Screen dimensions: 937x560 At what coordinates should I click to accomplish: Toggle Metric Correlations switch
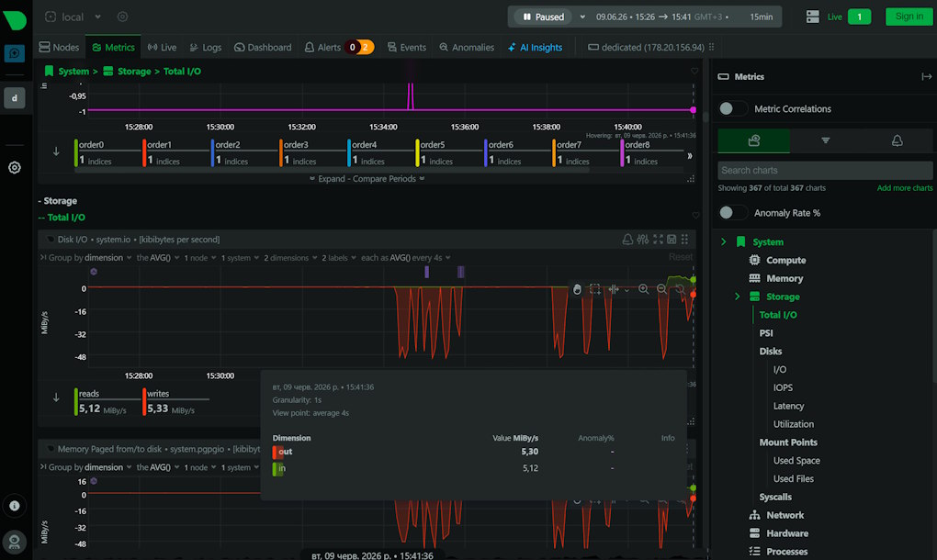[x=733, y=108]
